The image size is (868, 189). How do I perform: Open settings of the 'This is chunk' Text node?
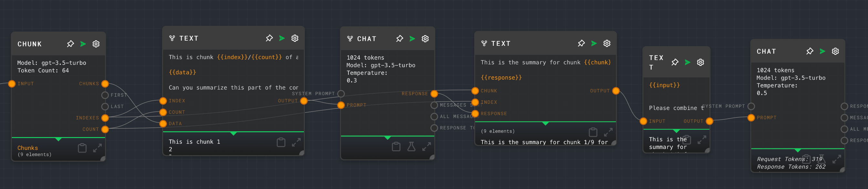(295, 38)
